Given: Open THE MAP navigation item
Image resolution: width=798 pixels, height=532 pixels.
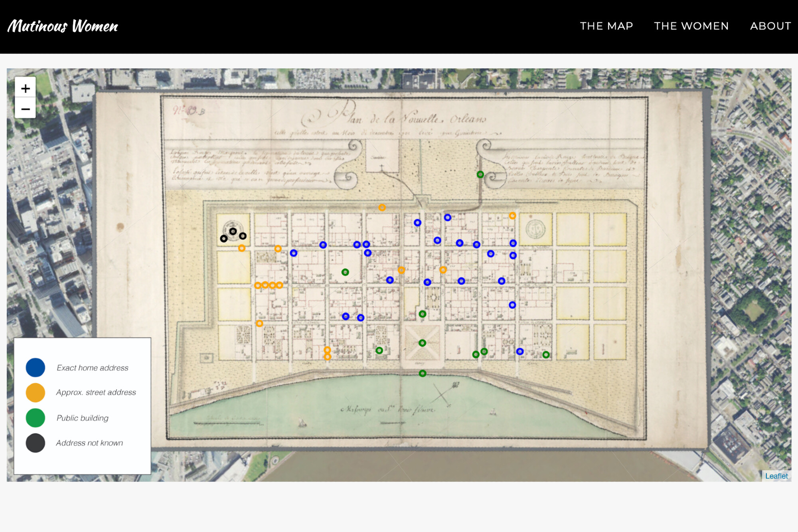Looking at the screenshot, I should tap(606, 26).
